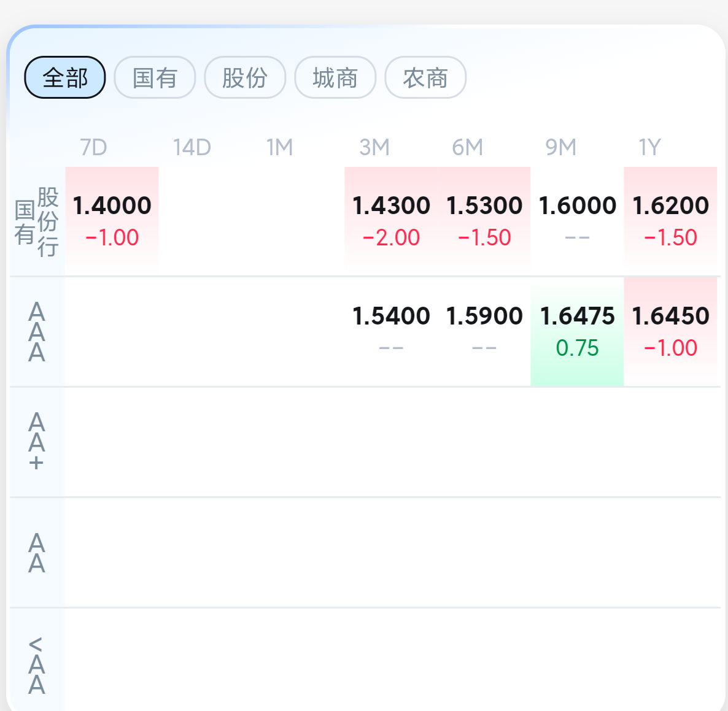Switch to the 国有 filter tab
This screenshot has width=728, height=711.
tap(155, 77)
